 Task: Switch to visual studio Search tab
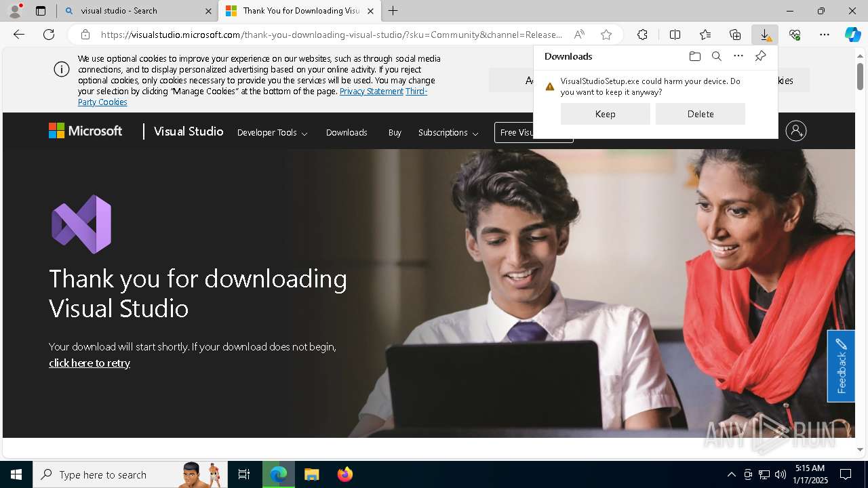138,11
